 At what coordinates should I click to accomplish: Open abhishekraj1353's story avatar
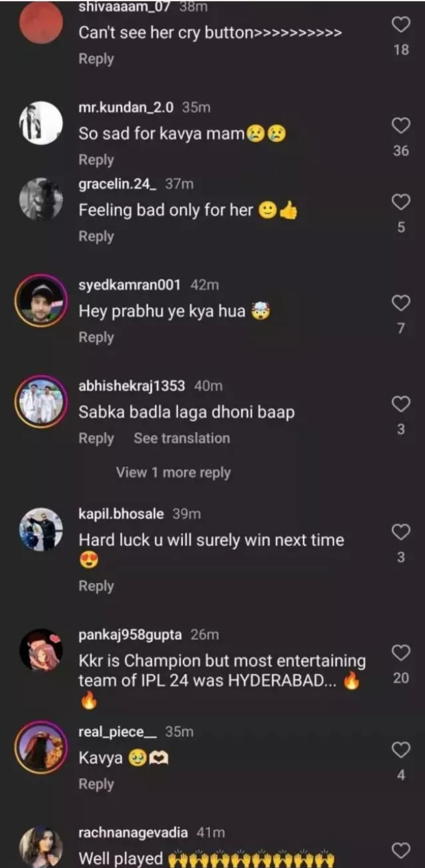(41, 401)
